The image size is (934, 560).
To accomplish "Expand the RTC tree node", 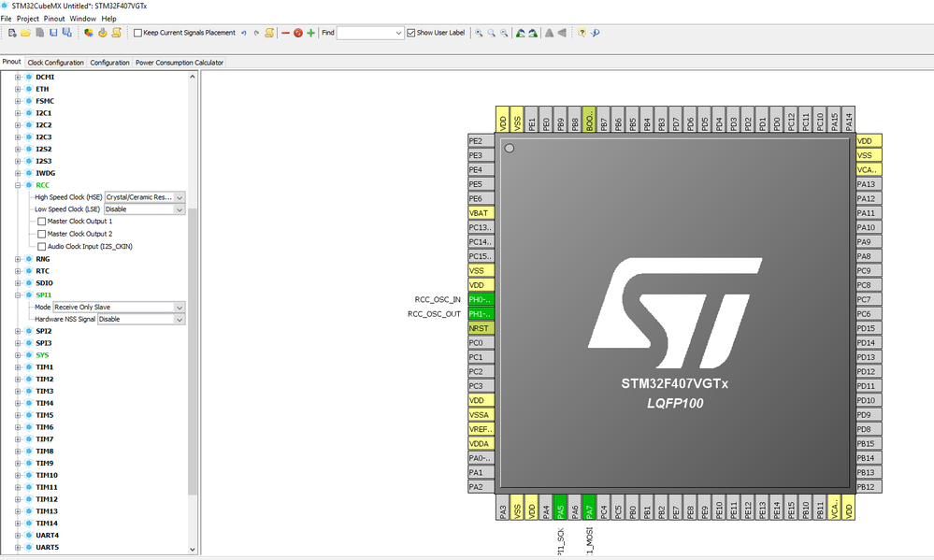I will click(x=18, y=271).
